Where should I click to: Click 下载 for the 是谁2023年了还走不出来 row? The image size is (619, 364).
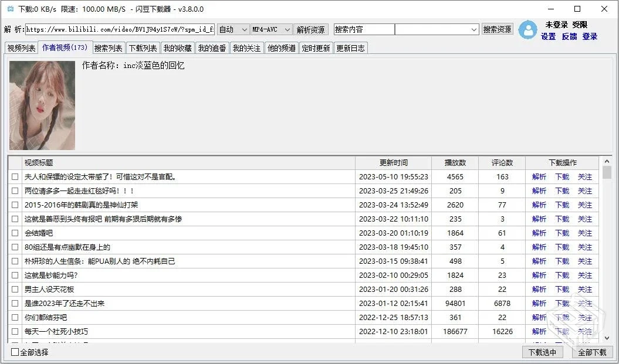[x=562, y=303]
